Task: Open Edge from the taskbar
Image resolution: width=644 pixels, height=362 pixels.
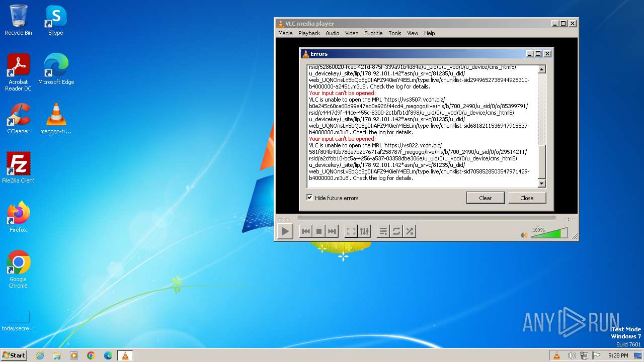Action: point(108,355)
